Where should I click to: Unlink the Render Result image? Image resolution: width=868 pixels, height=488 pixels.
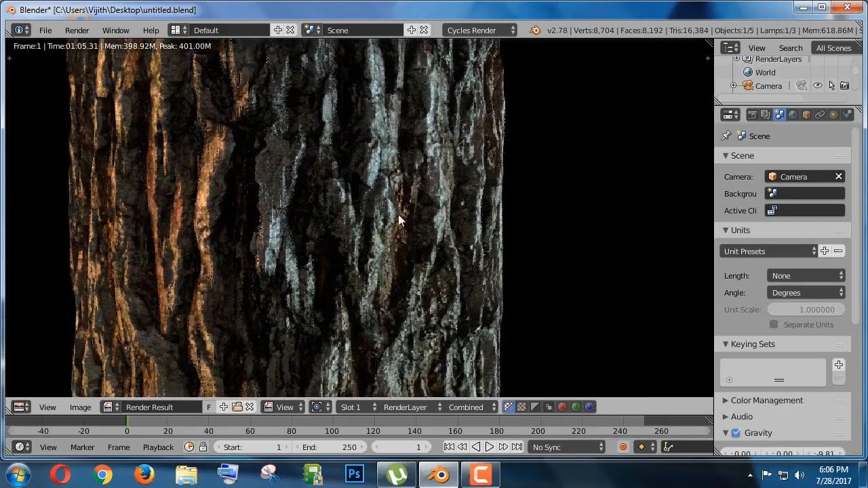tap(250, 407)
